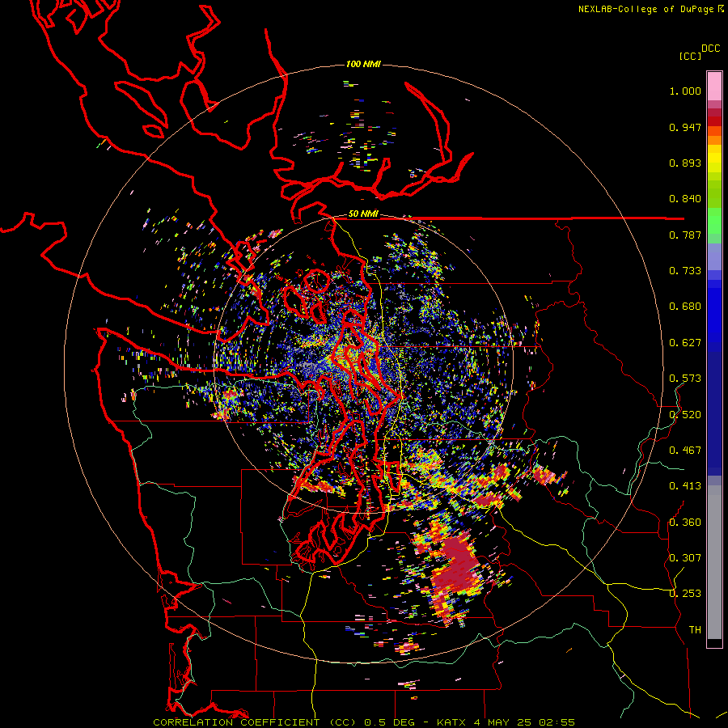This screenshot has height=728, width=728.
Task: Click the DCC label above the color scale
Action: (x=711, y=49)
